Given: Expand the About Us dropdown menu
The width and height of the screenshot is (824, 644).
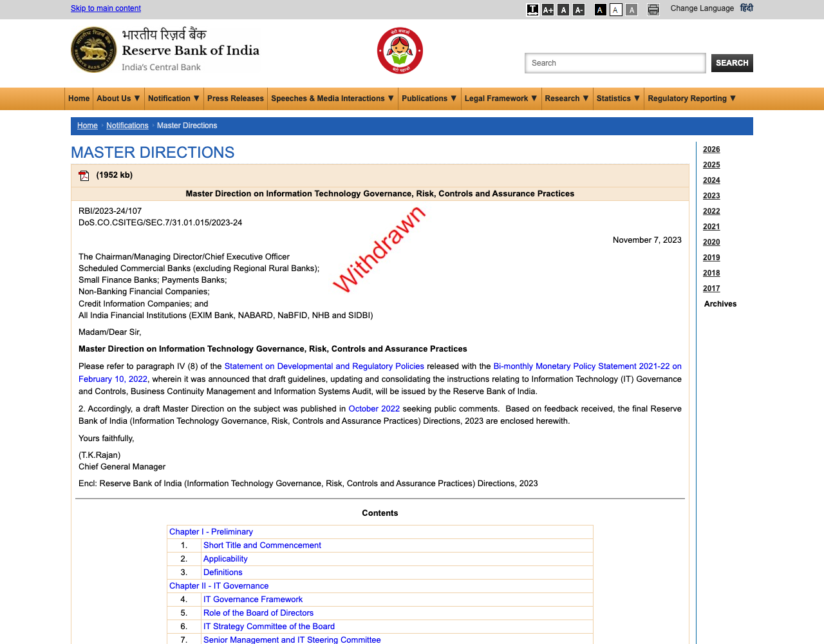Looking at the screenshot, I should point(118,99).
